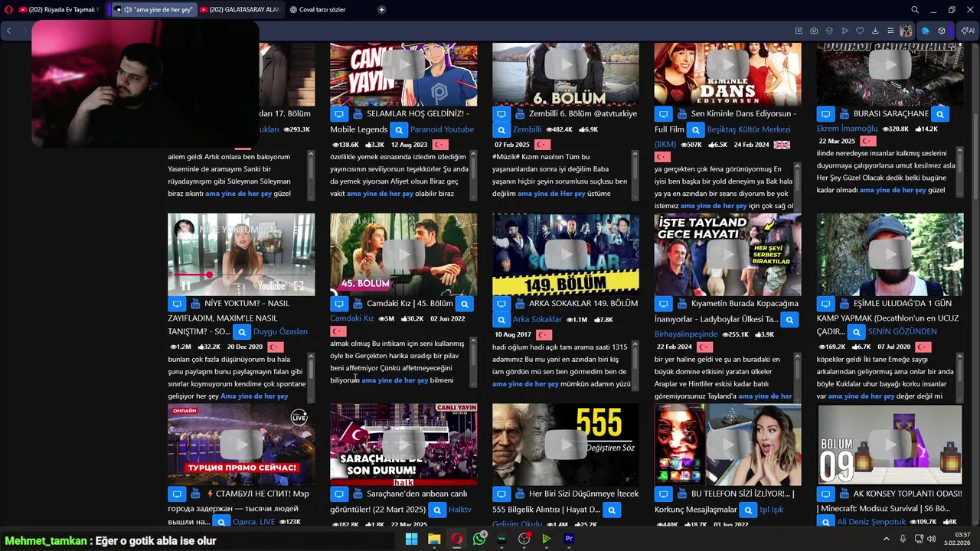Open Ali Deniz Şenpotuk channel link
Screen dimensions: 980x551
point(871,522)
